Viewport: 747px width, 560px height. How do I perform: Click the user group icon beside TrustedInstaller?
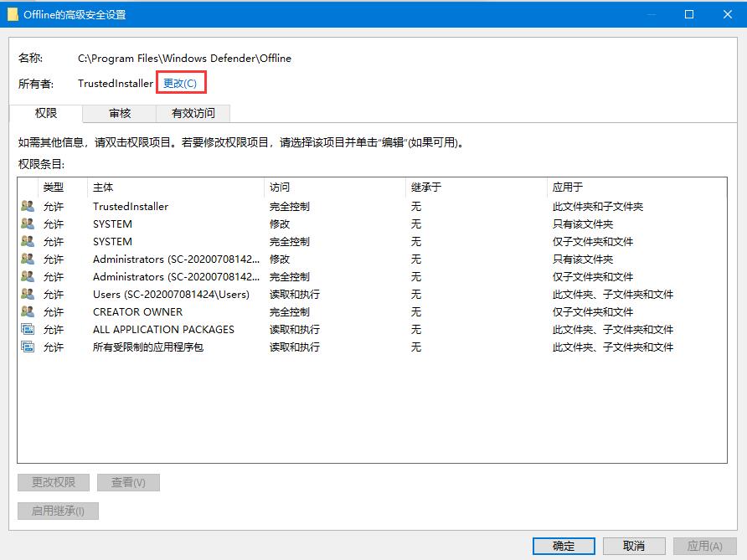click(27, 206)
